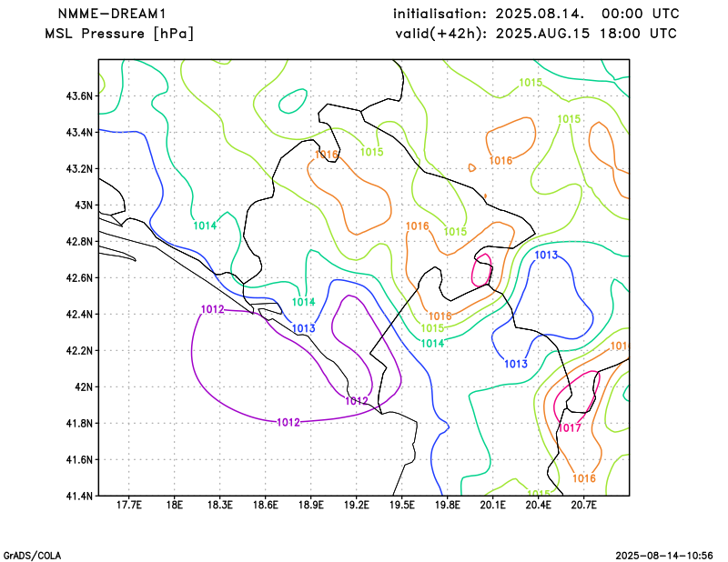Screen dimensions: 728x562
Task: Click the pink 1017 contour label
Action: [570, 428]
